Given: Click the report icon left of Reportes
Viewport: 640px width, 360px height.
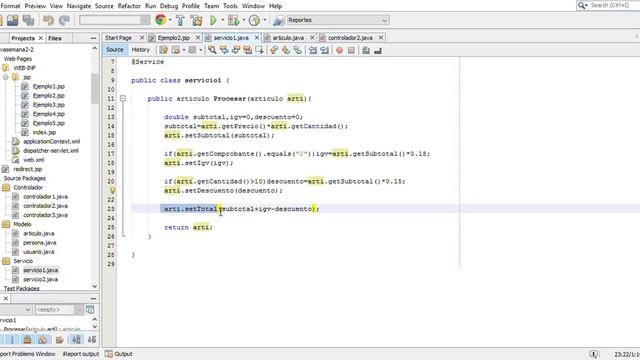Looking at the screenshot, I should coord(278,20).
